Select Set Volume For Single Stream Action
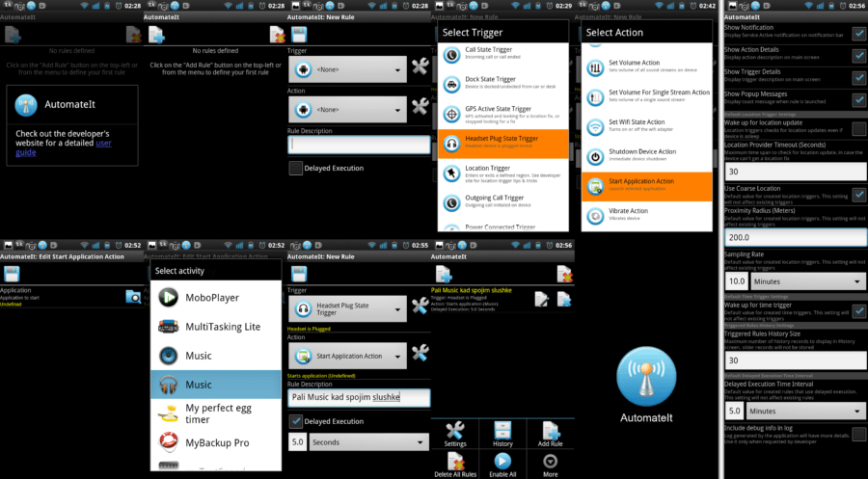Image resolution: width=868 pixels, height=479 pixels. 646,98
